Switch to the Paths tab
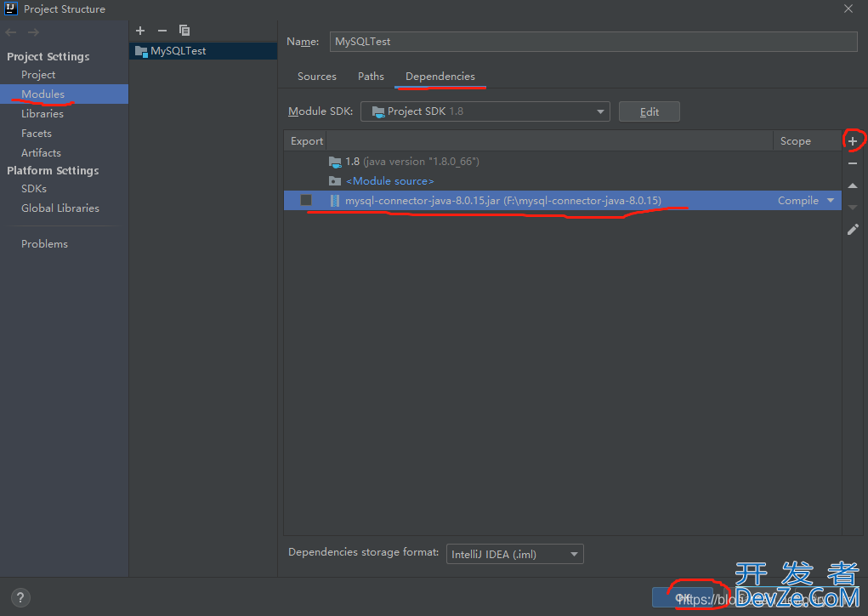This screenshot has height=616, width=868. [x=371, y=77]
